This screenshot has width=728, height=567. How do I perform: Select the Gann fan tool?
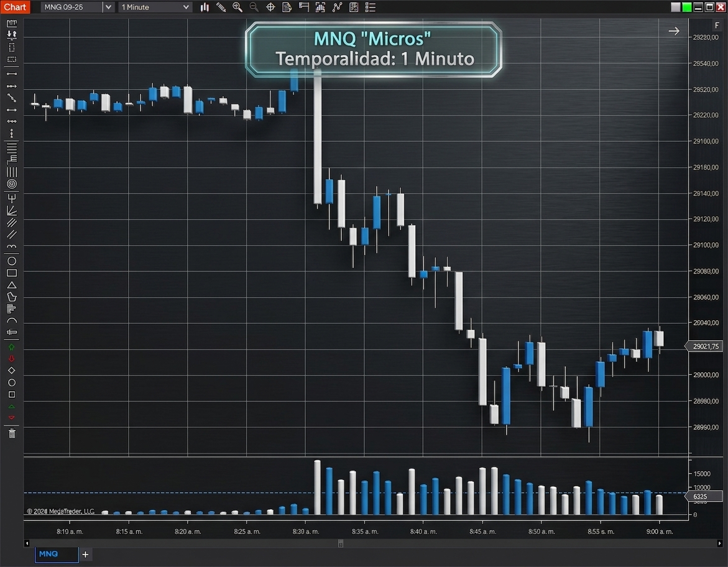[x=12, y=210]
